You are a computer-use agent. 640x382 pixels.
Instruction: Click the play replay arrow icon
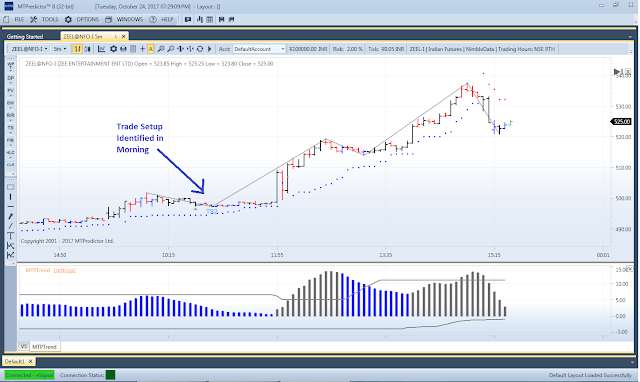pyautogui.click(x=210, y=49)
